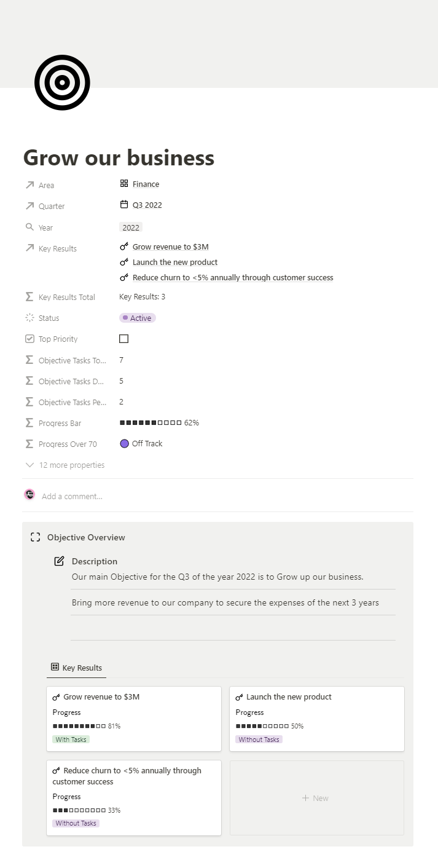Viewport: 438px width, 868px height.
Task: Click the sum icon beside Key Results Total
Action: [29, 297]
